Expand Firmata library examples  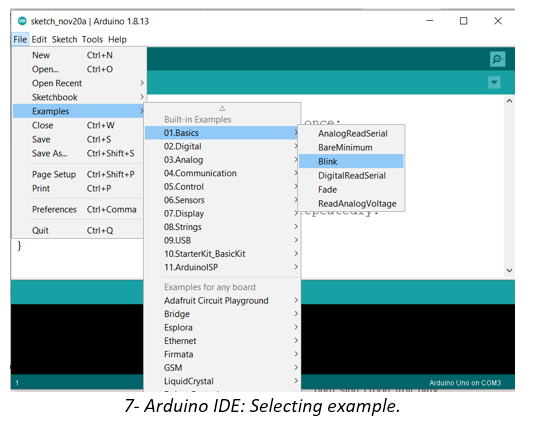(x=222, y=354)
